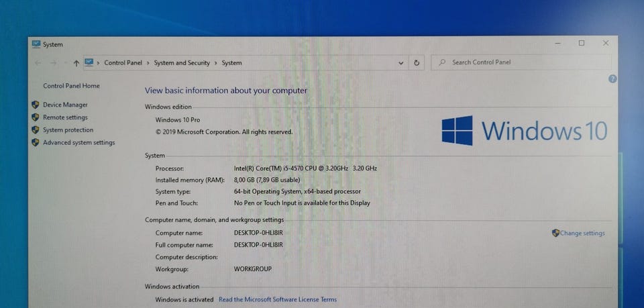Click the System protection shield icon
Screen dimensions: 644x308
tap(36, 130)
